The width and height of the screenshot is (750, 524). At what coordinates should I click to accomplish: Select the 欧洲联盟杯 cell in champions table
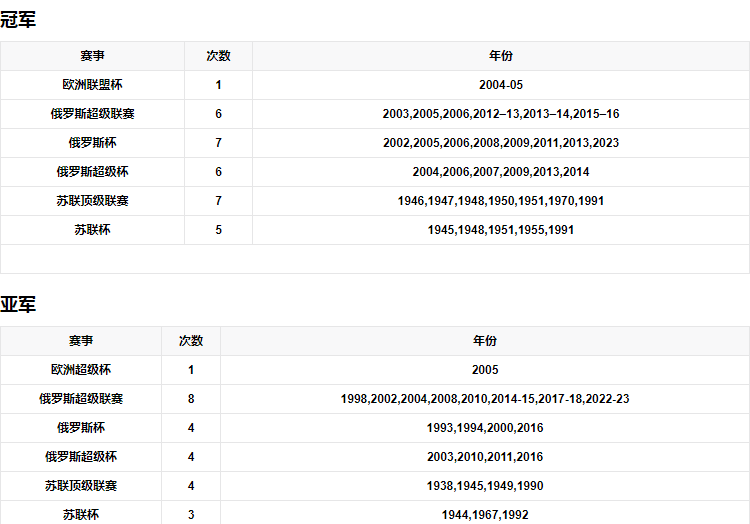92,85
